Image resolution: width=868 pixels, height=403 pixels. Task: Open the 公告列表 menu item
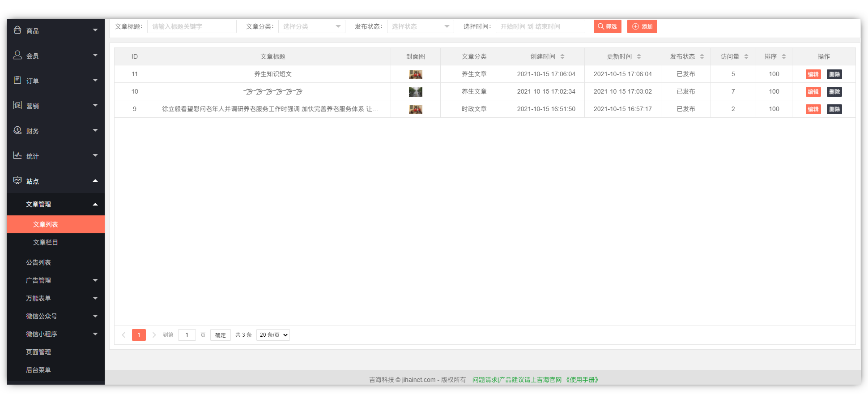pos(55,262)
